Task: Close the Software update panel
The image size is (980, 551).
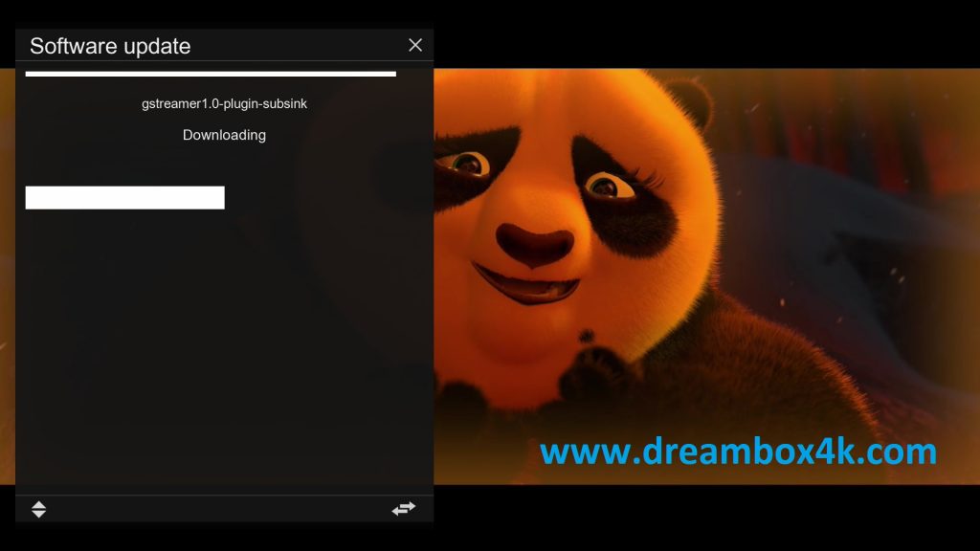Action: click(x=415, y=45)
